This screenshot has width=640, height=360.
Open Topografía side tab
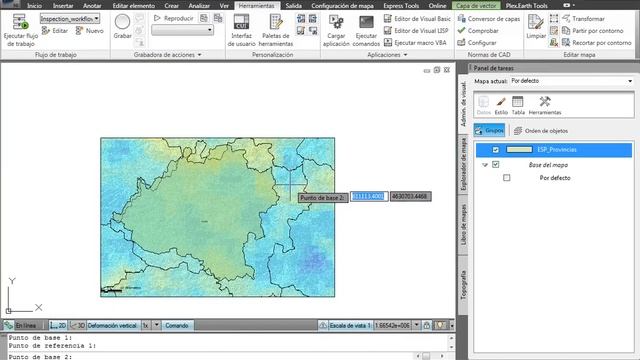pos(463,285)
